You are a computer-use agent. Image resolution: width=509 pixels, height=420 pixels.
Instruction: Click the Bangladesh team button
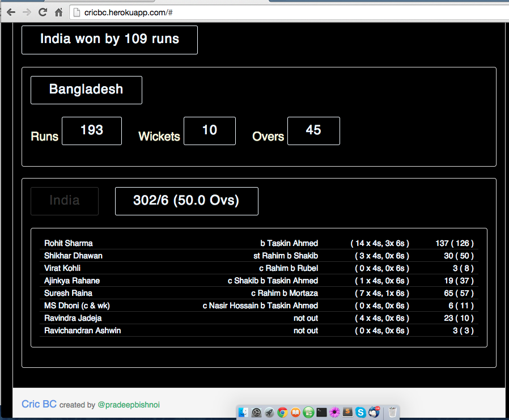86,90
